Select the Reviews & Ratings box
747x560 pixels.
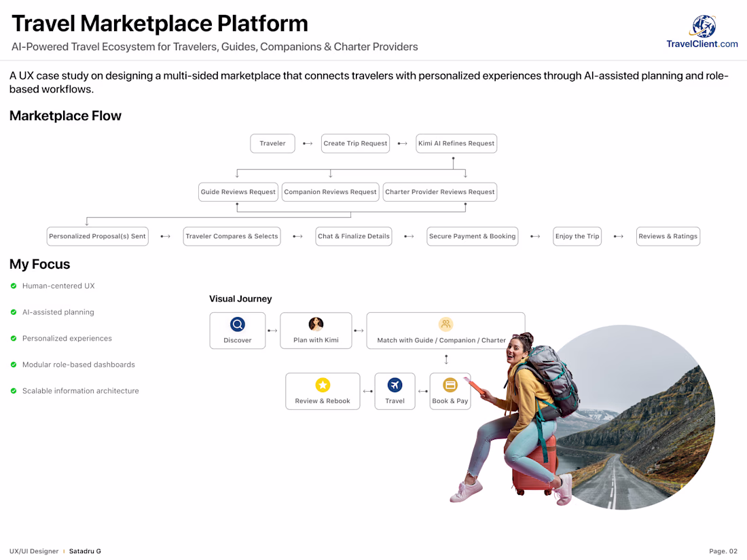tap(668, 236)
